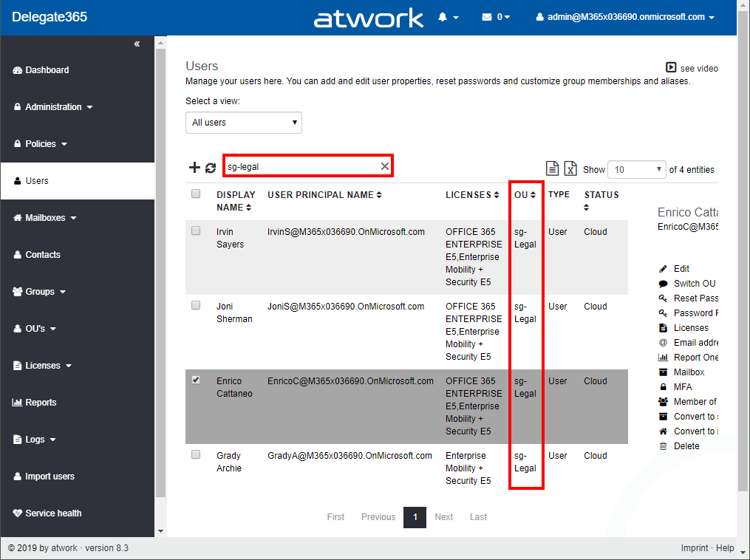Click the add user plus icon

[x=194, y=168]
